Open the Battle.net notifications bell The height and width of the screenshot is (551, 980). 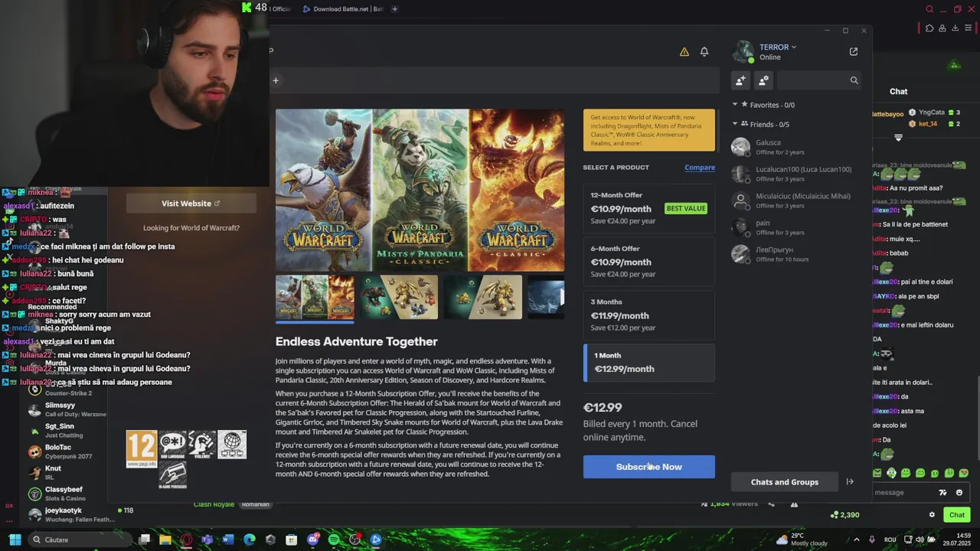click(704, 52)
